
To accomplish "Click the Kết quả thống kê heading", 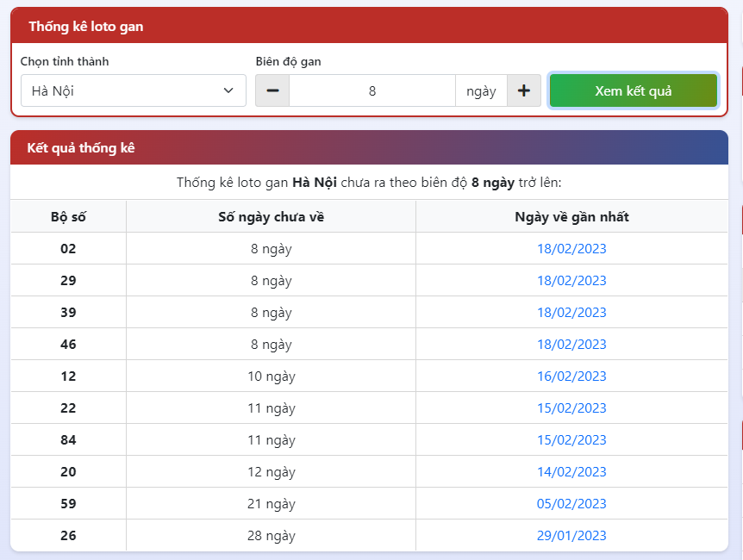I will point(81,148).
